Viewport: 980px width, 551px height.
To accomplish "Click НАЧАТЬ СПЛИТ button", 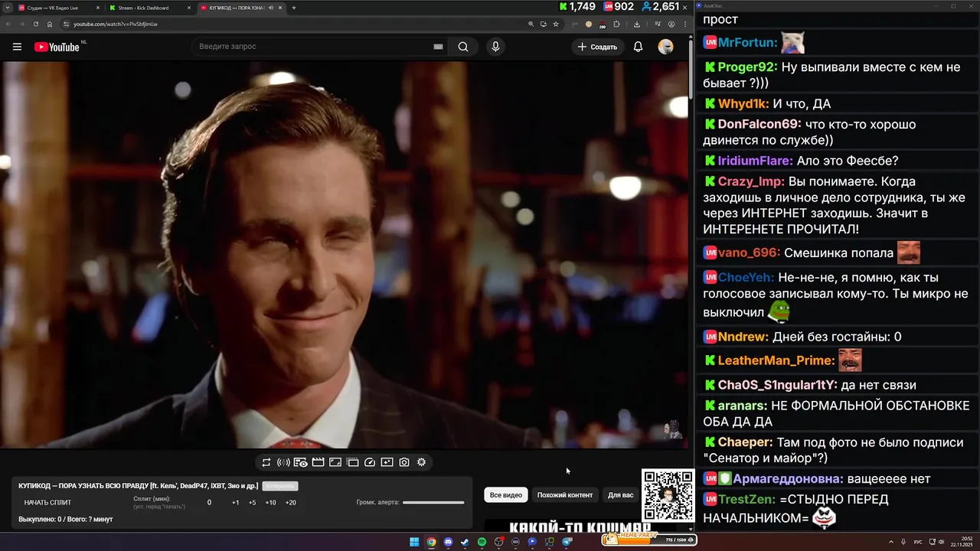I will coord(47,503).
